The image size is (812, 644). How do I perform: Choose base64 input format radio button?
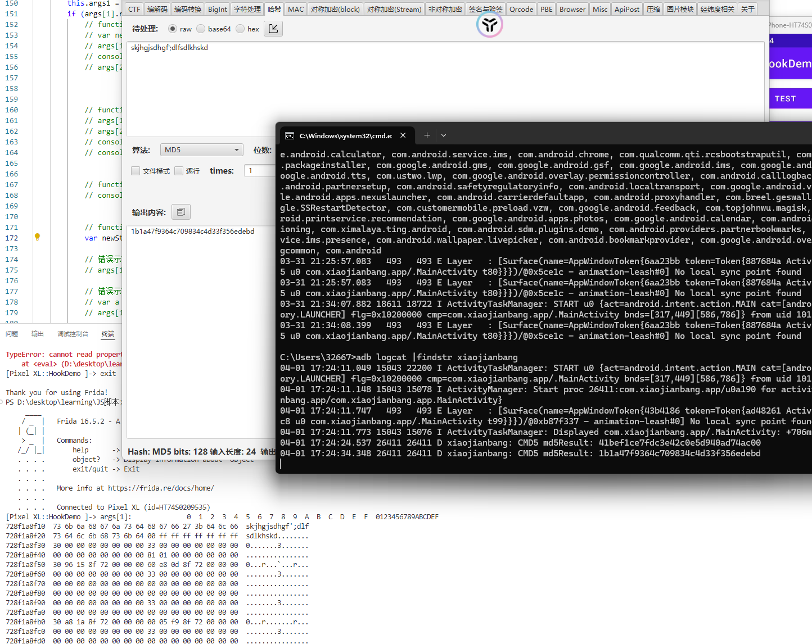pos(201,29)
